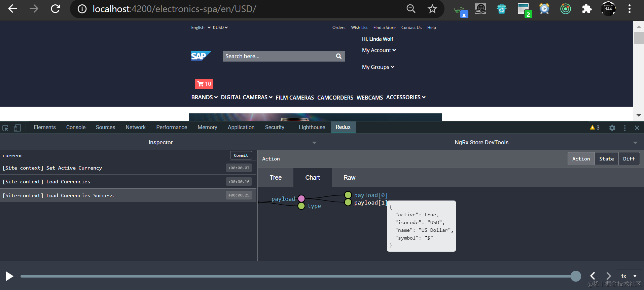Switch to the Raw tab

(349, 178)
